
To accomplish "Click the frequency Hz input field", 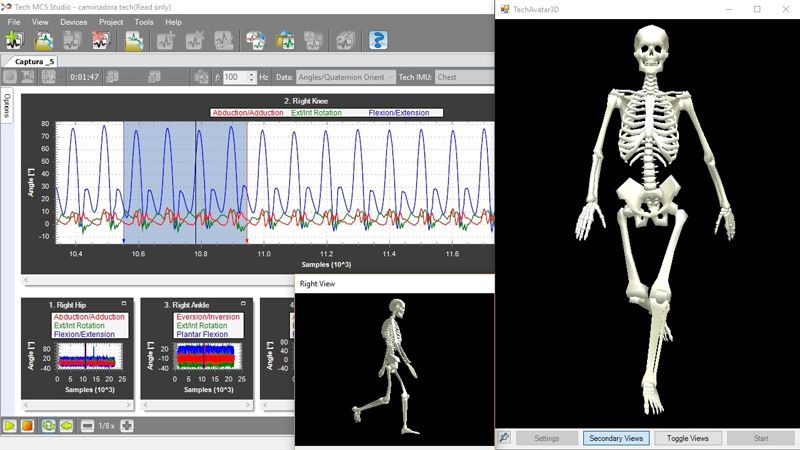I will click(x=238, y=77).
